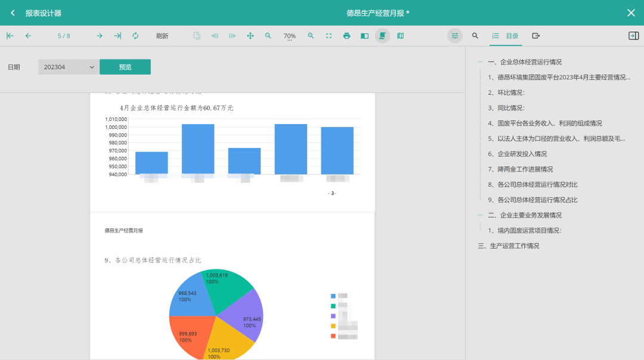The image size is (644, 360).
Task: Click the copy page icon
Action: tap(197, 36)
